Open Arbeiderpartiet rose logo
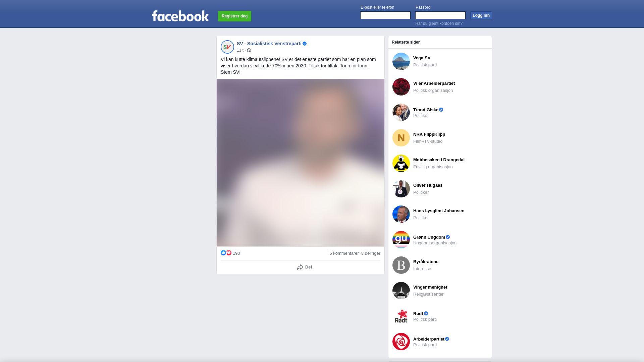644x362 pixels. tap(401, 342)
